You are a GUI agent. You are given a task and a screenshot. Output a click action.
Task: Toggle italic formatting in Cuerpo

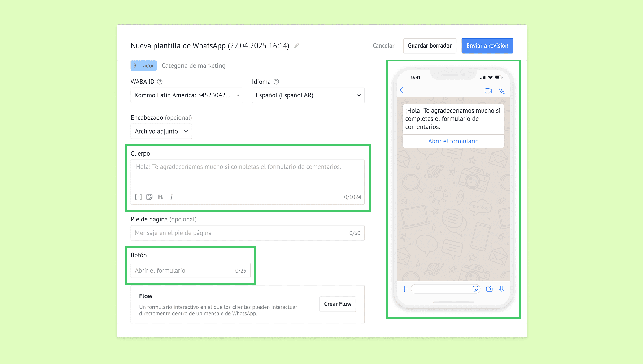coord(171,197)
